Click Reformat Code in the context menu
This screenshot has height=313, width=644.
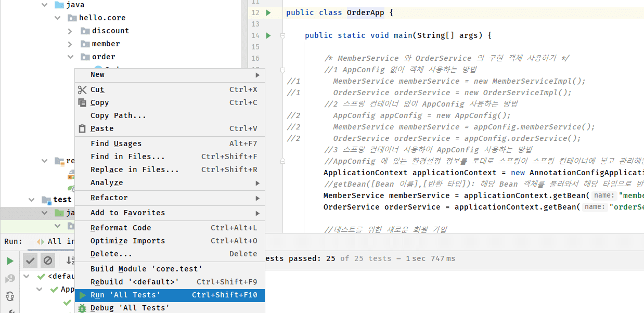[121, 228]
